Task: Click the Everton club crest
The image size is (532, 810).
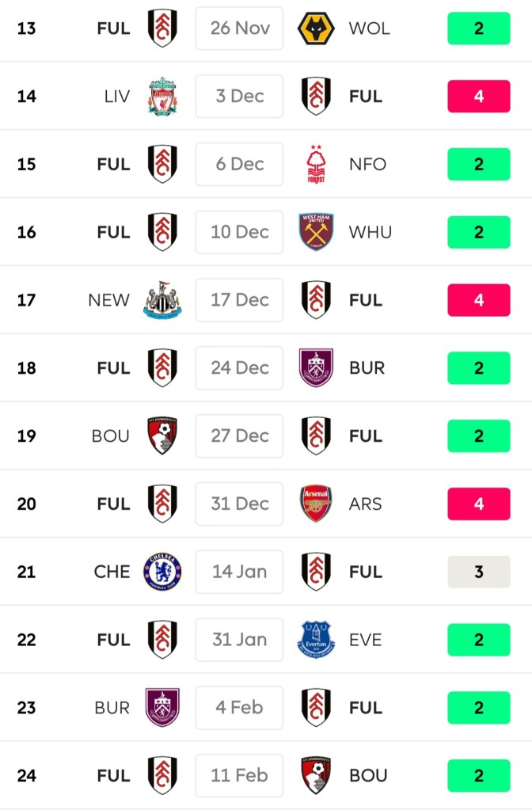Action: coord(316,640)
